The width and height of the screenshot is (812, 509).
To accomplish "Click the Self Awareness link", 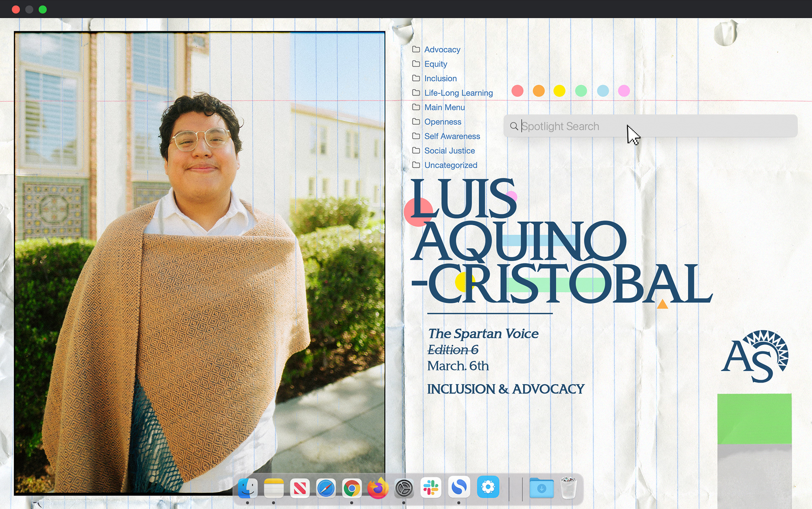I will (x=452, y=136).
